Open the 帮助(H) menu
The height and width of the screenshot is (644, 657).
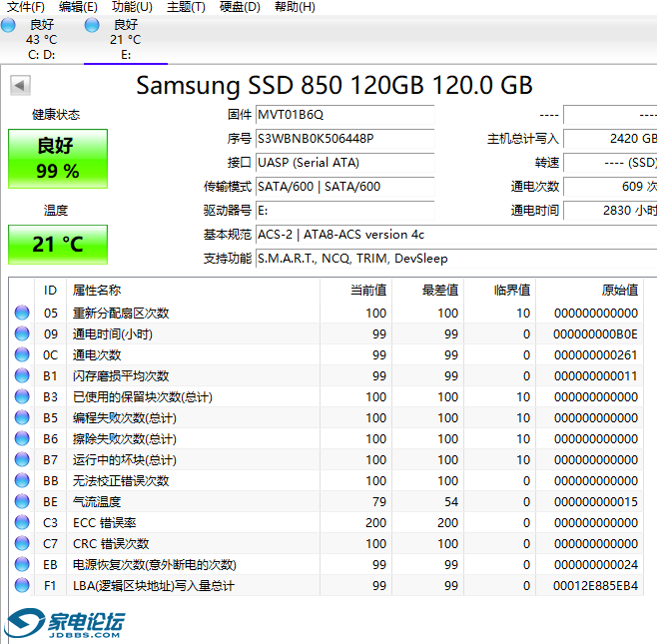[295, 7]
